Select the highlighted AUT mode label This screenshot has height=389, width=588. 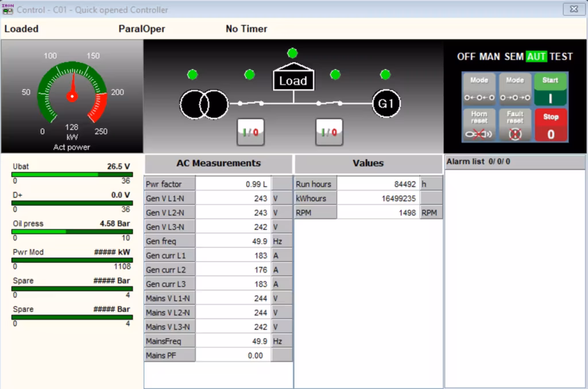click(x=536, y=57)
